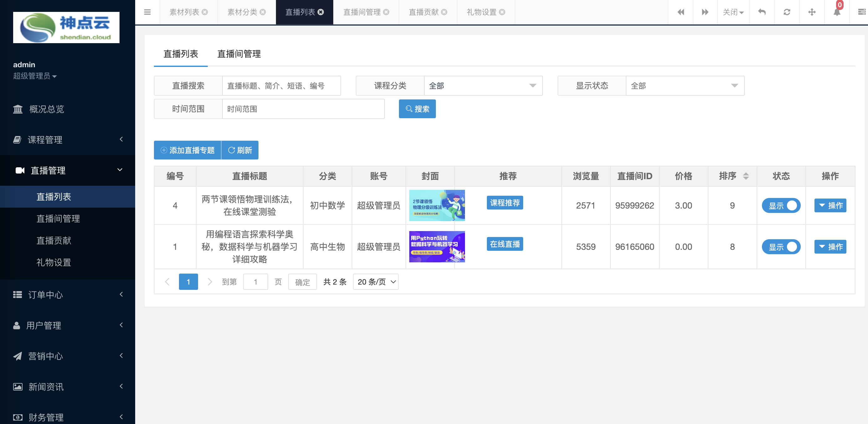Toggle 显示 switch for live item 4

click(781, 205)
